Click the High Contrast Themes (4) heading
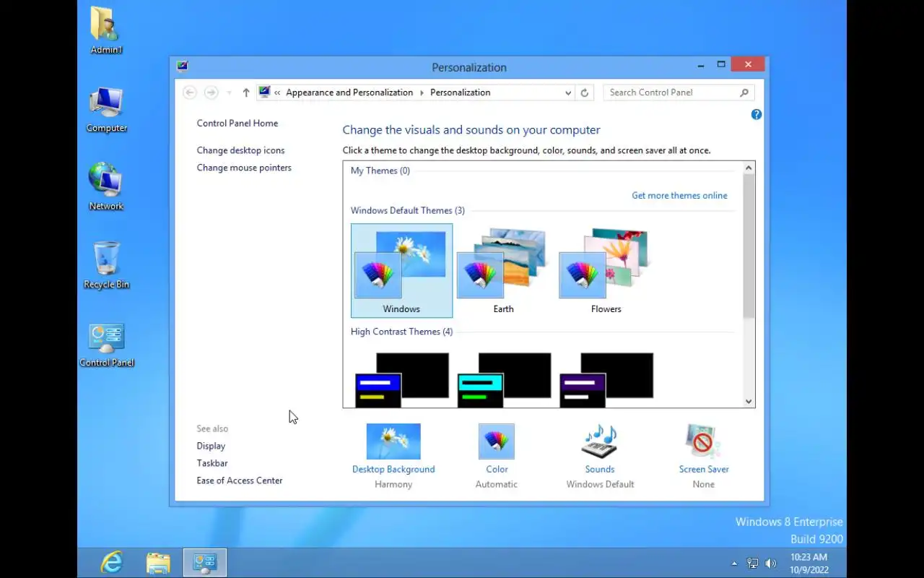Screen dimensions: 924x578 [401, 332]
